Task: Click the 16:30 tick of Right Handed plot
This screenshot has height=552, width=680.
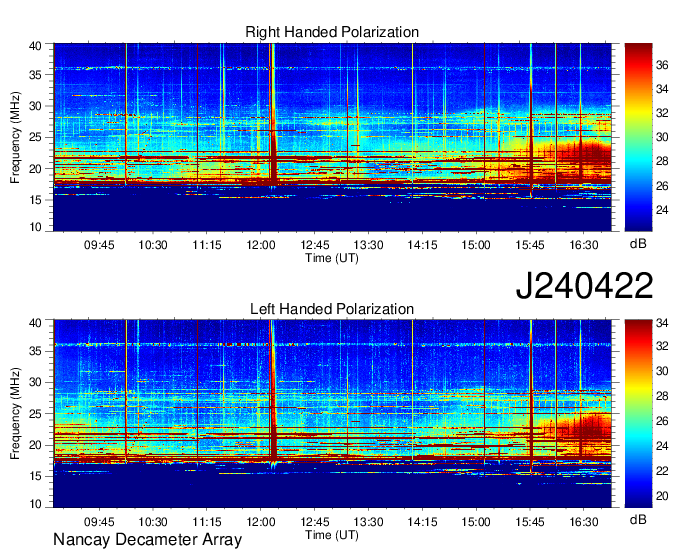Action: [x=584, y=245]
